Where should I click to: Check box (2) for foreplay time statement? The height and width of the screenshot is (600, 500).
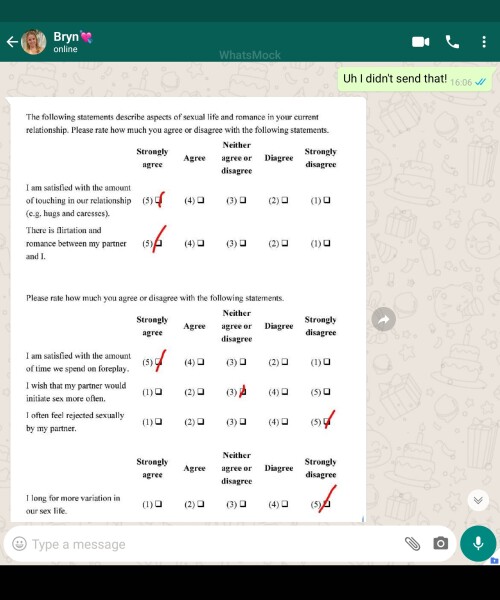[x=285, y=362]
